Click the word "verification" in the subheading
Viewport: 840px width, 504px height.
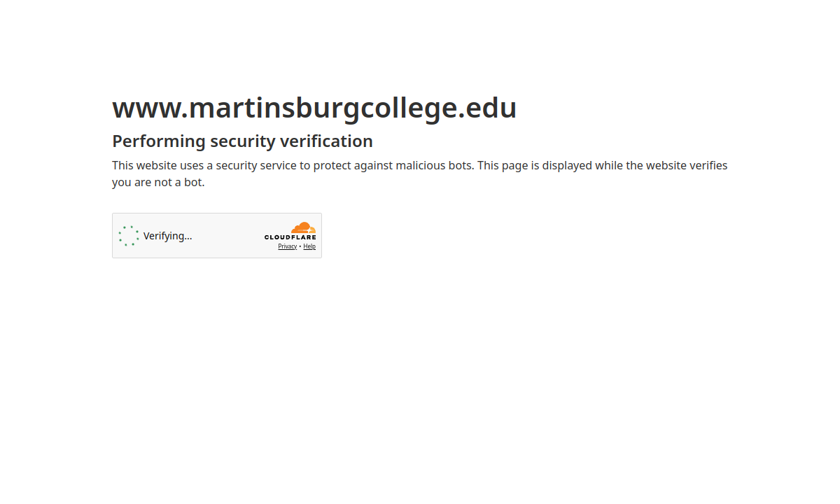click(x=326, y=141)
